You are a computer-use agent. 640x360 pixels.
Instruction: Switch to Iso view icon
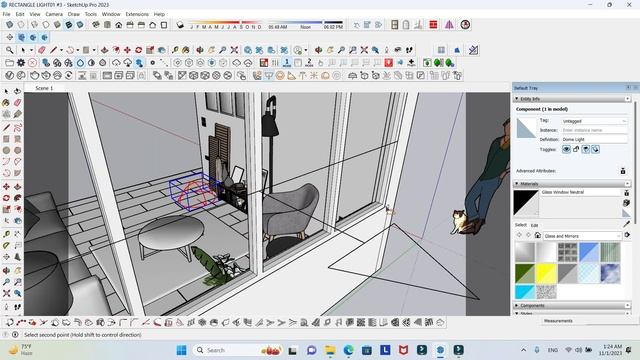pos(96,25)
